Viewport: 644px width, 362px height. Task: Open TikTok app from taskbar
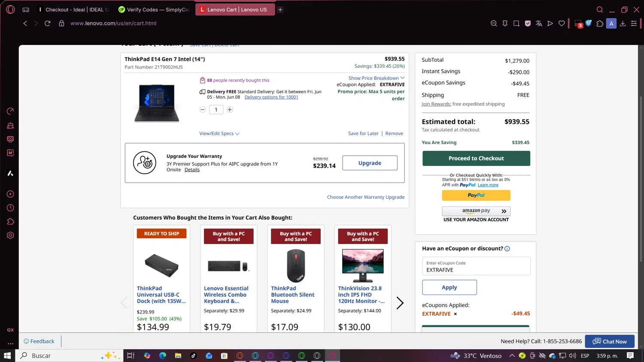[193, 356]
